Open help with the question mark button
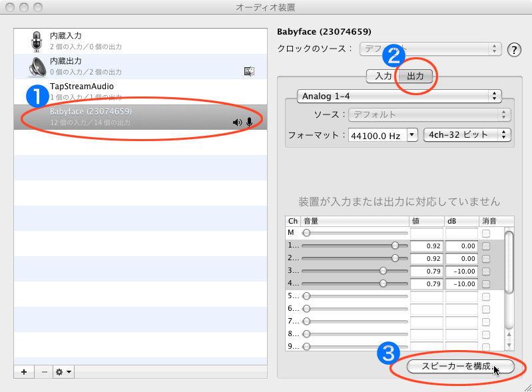Viewport: 532px width, 392px height. click(514, 49)
